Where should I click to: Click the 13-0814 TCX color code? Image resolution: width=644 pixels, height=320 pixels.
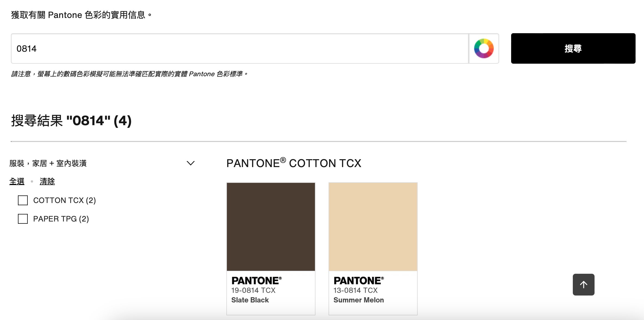[355, 290]
